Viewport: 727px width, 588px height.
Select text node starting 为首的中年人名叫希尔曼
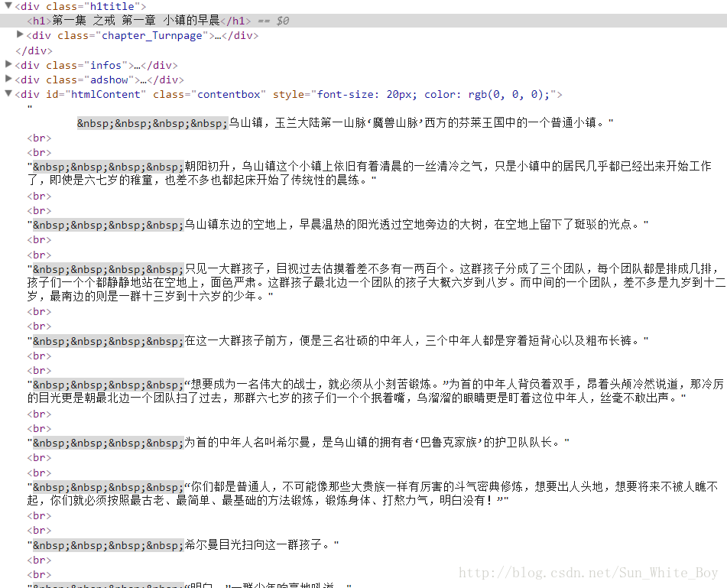(x=298, y=443)
